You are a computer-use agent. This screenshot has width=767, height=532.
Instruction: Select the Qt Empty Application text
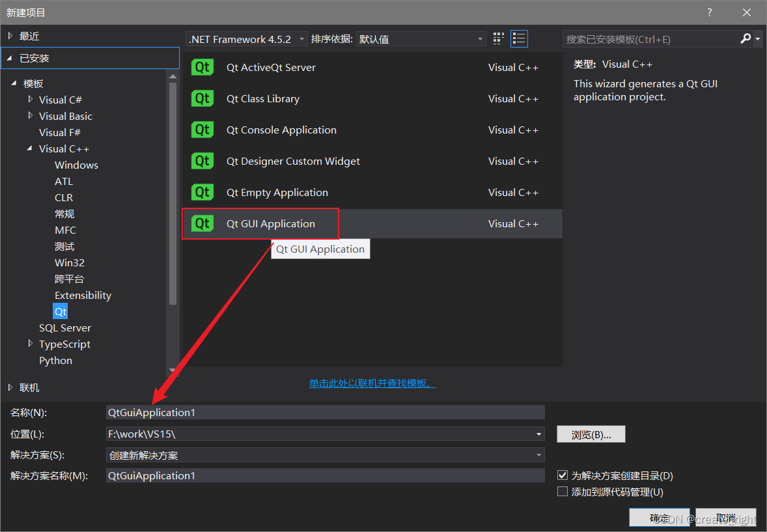coord(277,192)
